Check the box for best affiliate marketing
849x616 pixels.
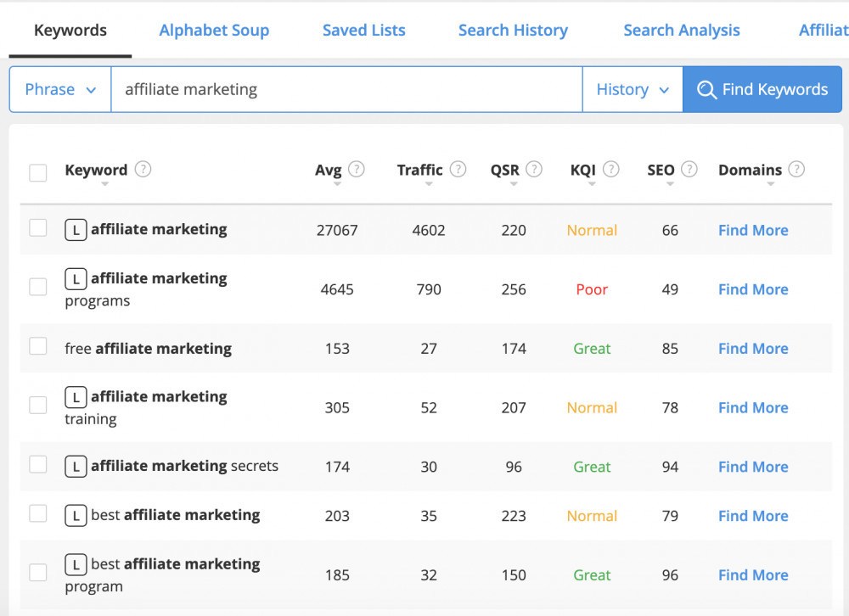coord(38,513)
